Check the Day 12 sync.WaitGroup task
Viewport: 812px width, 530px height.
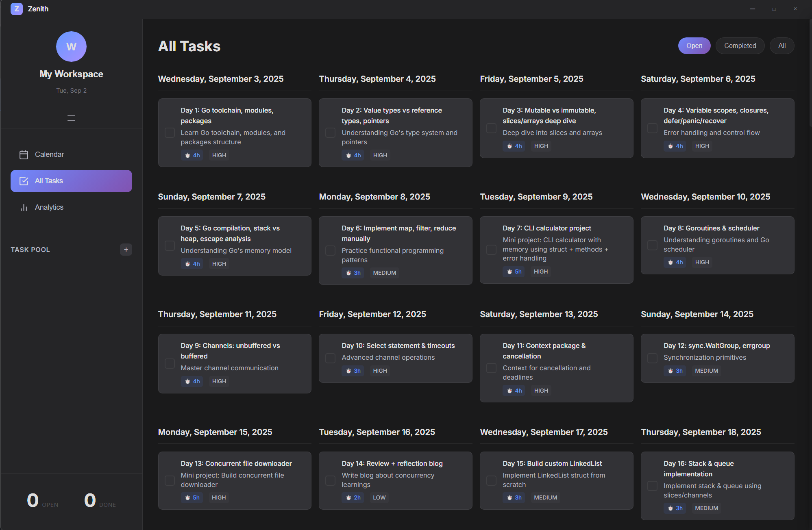[652, 358]
